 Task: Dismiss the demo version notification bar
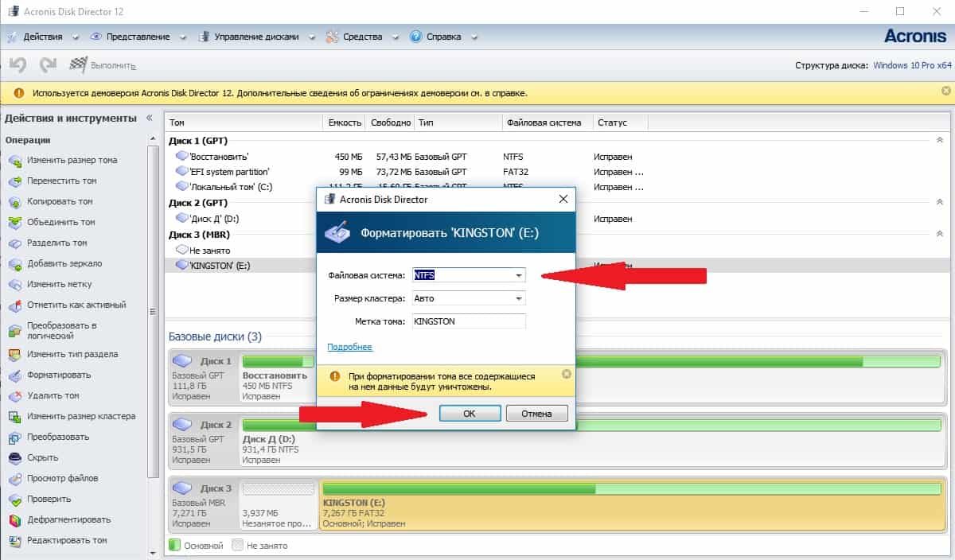pos(946,91)
